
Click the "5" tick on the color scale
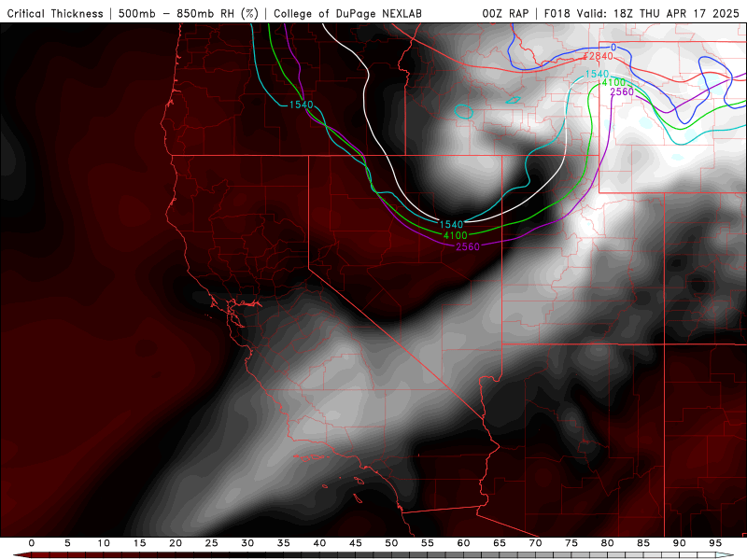click(x=67, y=543)
